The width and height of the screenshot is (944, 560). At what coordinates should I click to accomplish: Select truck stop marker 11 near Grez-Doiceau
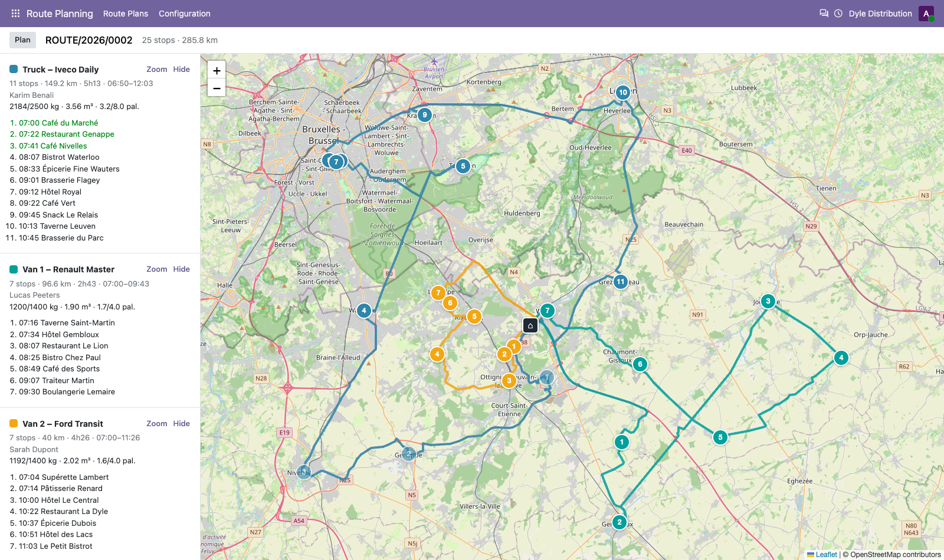621,282
